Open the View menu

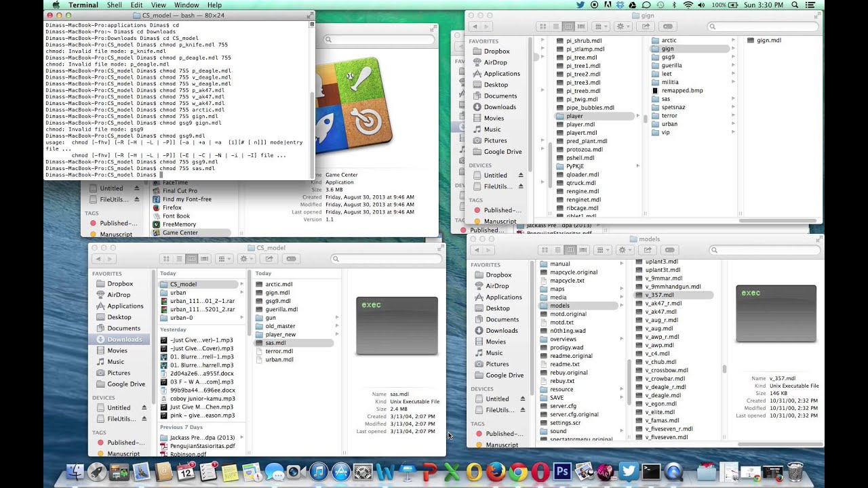click(159, 5)
